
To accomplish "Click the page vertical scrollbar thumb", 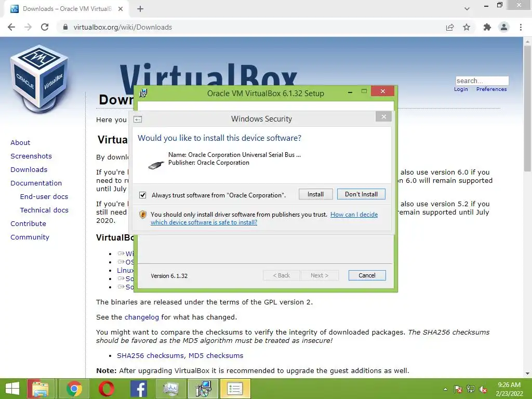I will (x=527, y=109).
